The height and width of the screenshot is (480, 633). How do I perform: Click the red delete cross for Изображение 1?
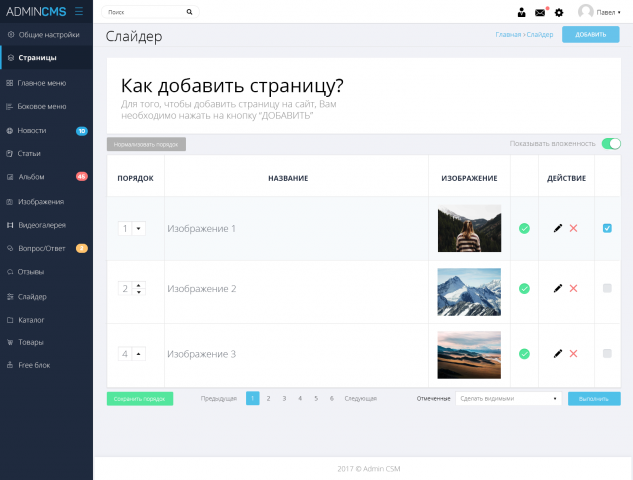coord(573,228)
